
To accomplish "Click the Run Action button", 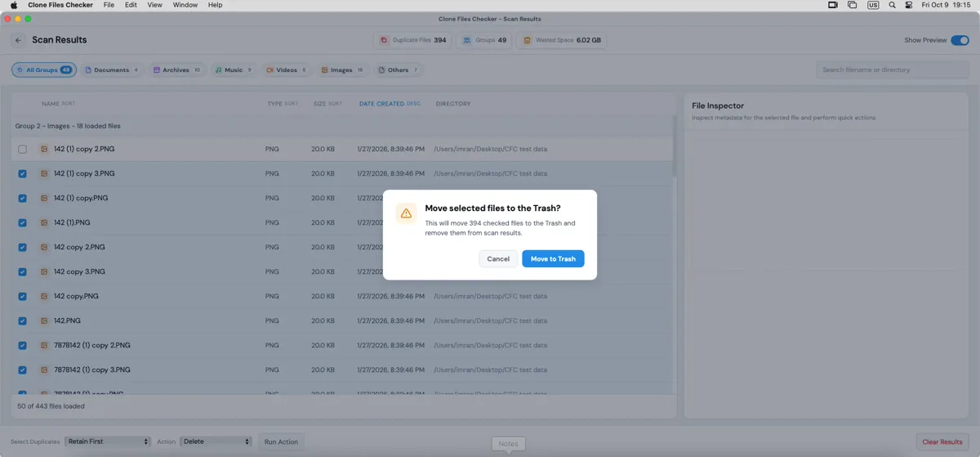I will pyautogui.click(x=281, y=442).
